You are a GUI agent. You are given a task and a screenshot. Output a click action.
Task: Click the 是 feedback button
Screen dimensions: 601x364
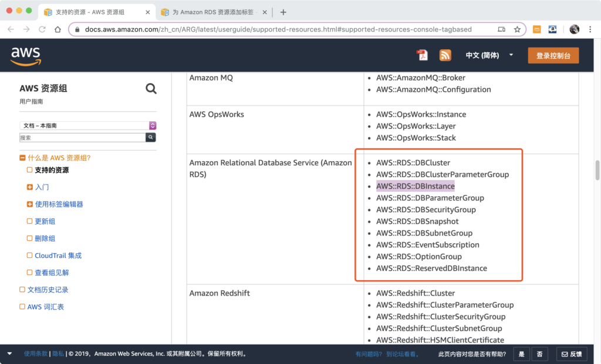pyautogui.click(x=521, y=354)
